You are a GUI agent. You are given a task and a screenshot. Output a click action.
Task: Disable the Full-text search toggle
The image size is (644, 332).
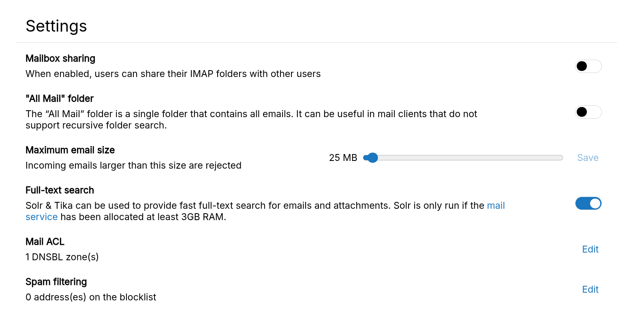(x=588, y=203)
